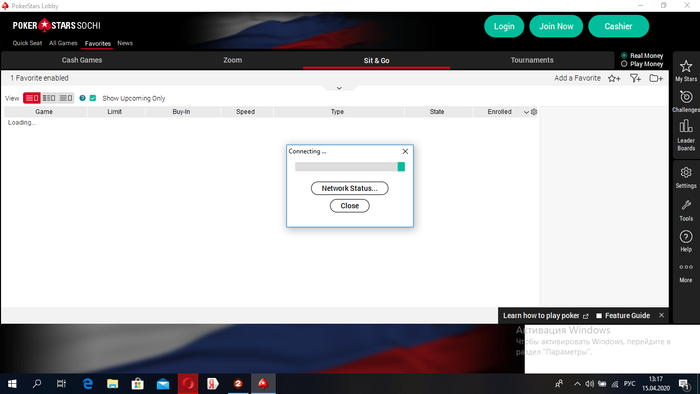Image resolution: width=700 pixels, height=394 pixels.
Task: Open Task View from taskbar
Action: point(62,383)
